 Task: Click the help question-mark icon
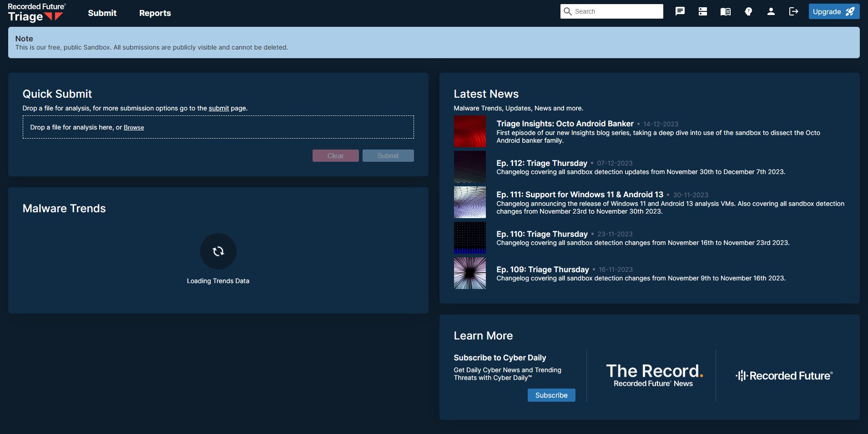point(748,11)
